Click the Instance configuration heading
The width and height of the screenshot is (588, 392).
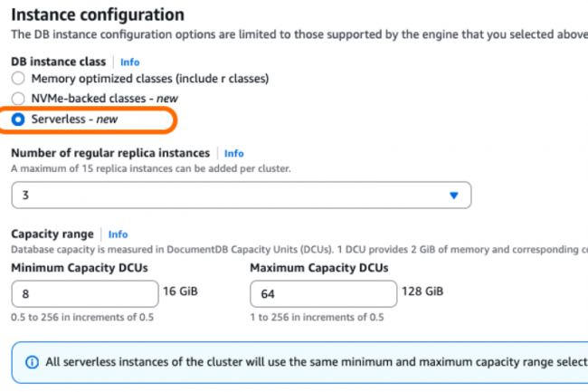point(98,15)
